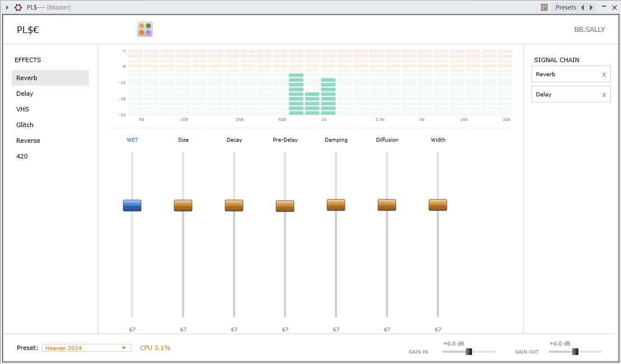Click the blue WET slider handle

132,205
